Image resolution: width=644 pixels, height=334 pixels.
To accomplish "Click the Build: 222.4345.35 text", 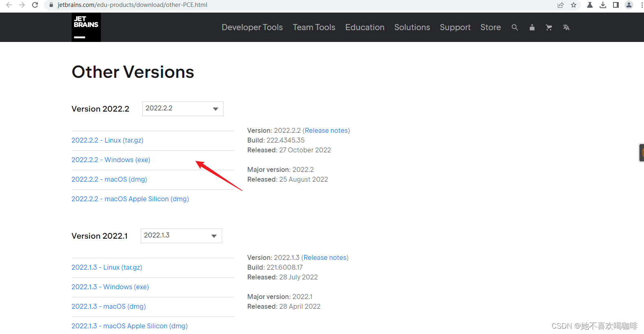I will tap(276, 140).
